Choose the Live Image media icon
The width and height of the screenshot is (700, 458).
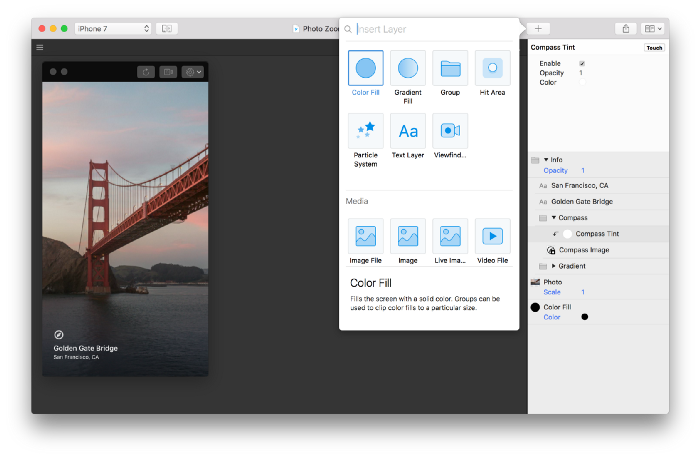tap(450, 236)
